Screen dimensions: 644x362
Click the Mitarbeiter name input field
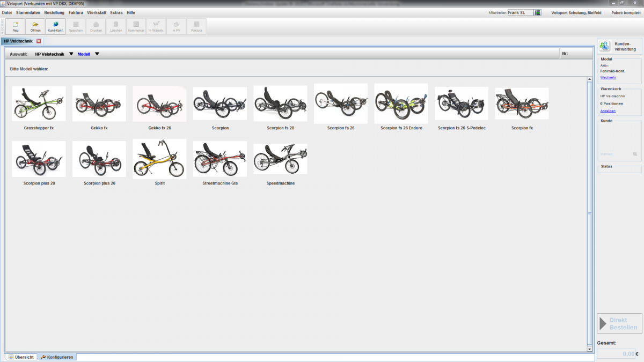pos(520,12)
